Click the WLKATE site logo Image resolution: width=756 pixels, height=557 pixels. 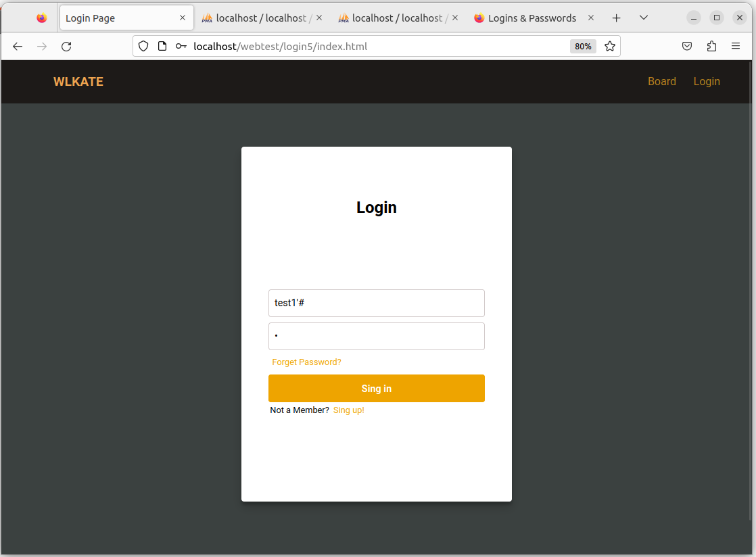(x=78, y=82)
